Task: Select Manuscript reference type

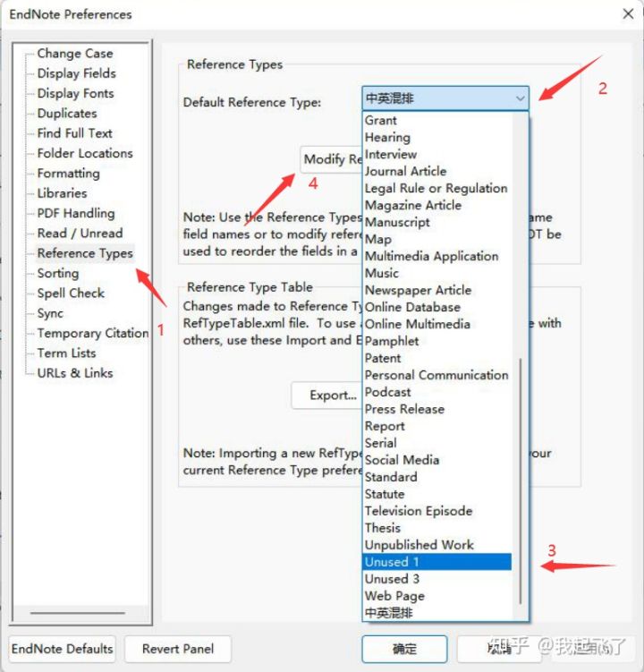Action: click(x=437, y=223)
